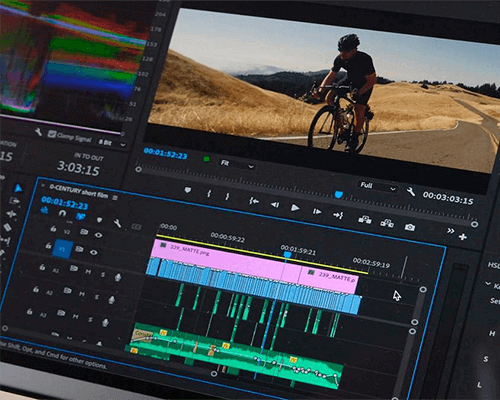Export frame with the camera icon
The height and width of the screenshot is (400, 500).
tap(410, 227)
